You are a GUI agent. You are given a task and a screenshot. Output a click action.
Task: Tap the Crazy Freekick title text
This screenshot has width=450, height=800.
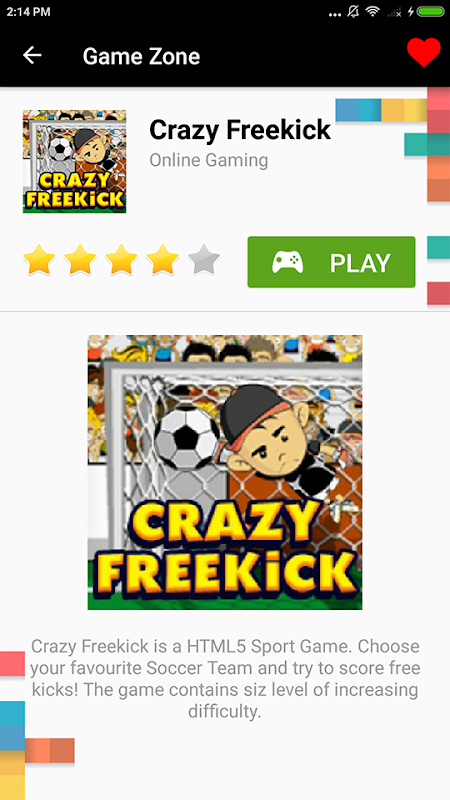(240, 130)
